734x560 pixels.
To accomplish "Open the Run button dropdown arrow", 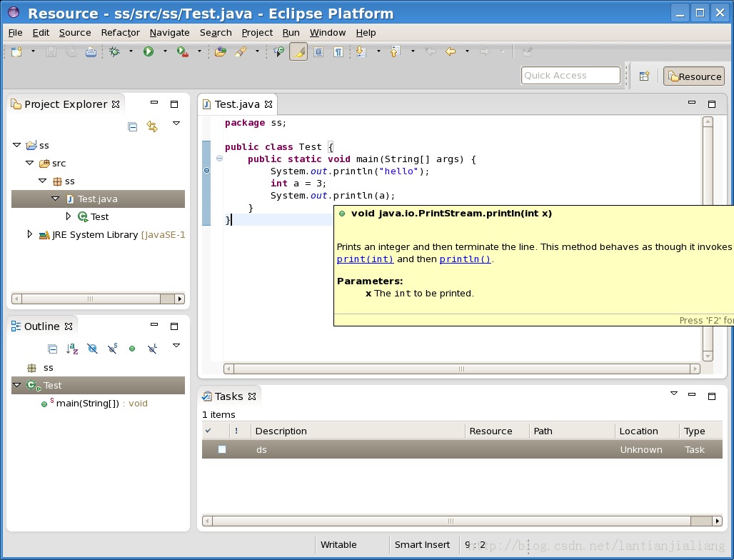I will coord(164,51).
